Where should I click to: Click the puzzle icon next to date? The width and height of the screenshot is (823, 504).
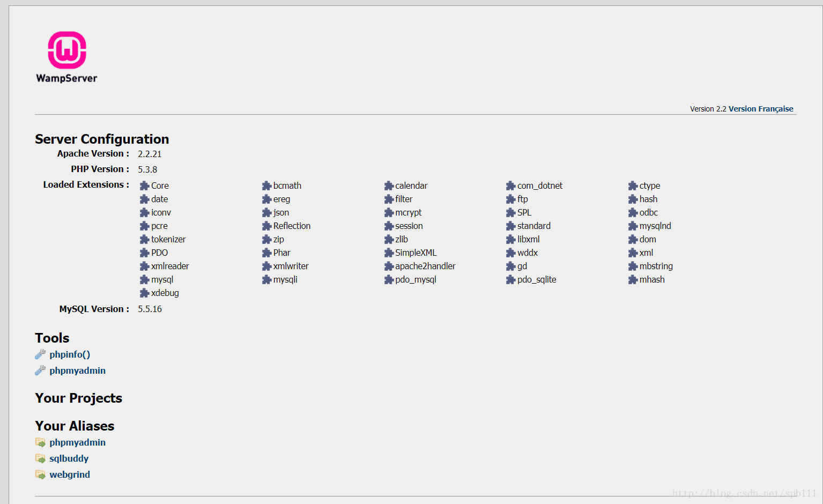pyautogui.click(x=144, y=199)
